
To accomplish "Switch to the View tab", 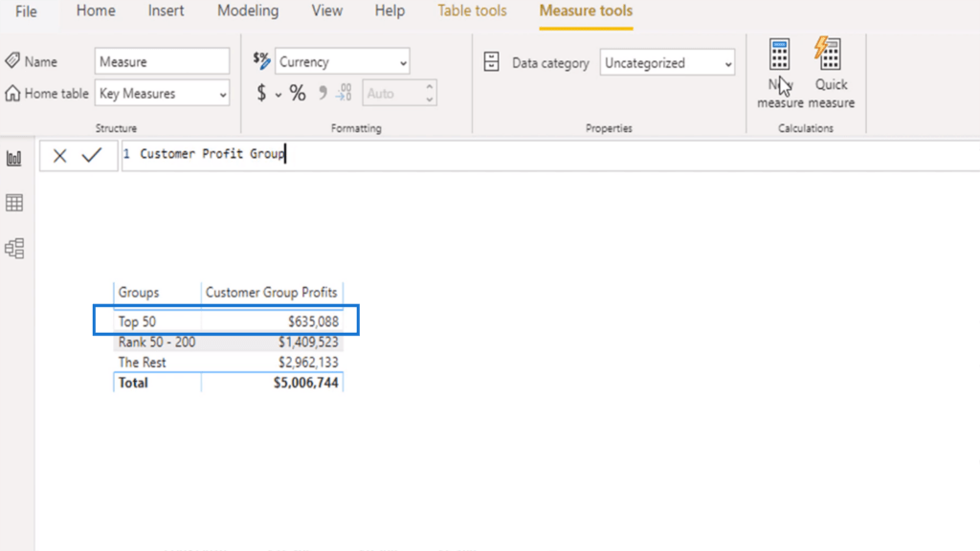I will [x=327, y=11].
